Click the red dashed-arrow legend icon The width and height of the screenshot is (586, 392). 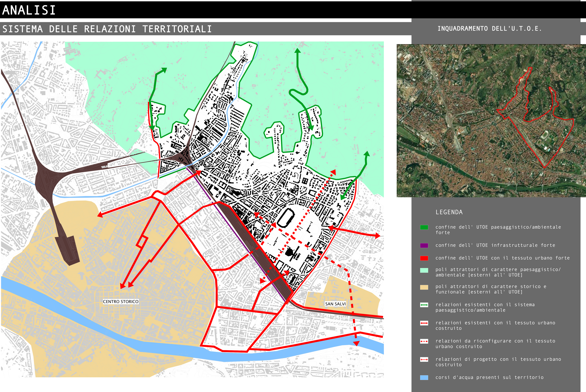point(424,342)
